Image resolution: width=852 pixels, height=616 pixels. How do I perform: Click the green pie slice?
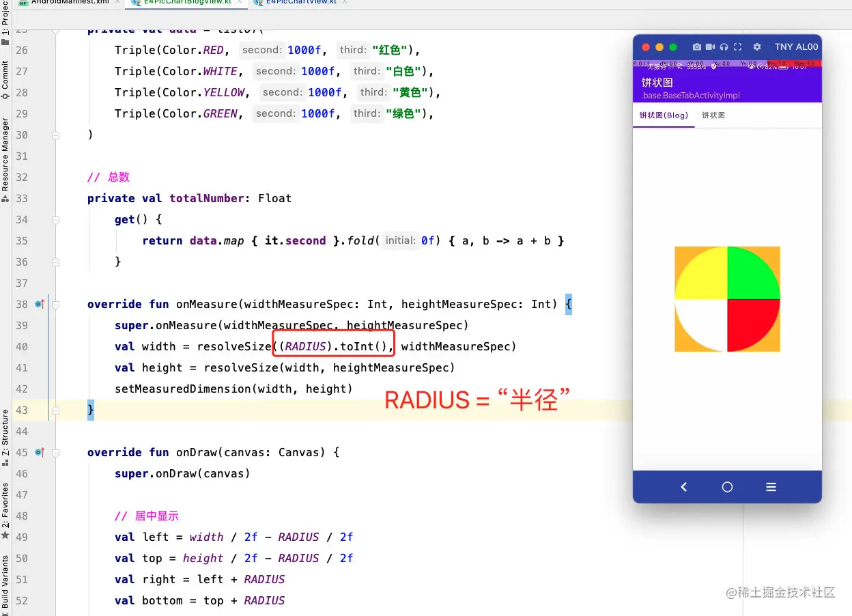[749, 276]
